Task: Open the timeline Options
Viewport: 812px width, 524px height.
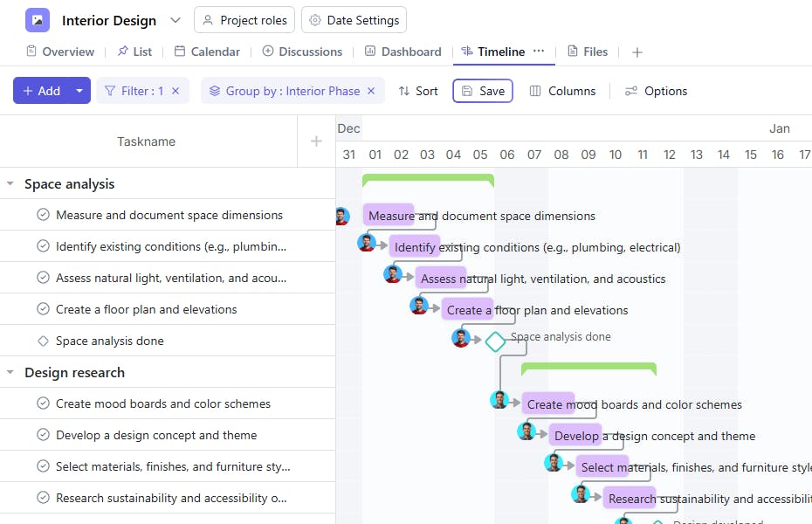Action: [x=656, y=91]
